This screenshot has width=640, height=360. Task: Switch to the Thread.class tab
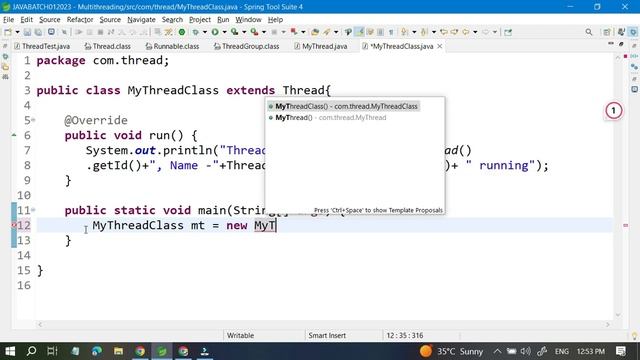[x=107, y=46]
